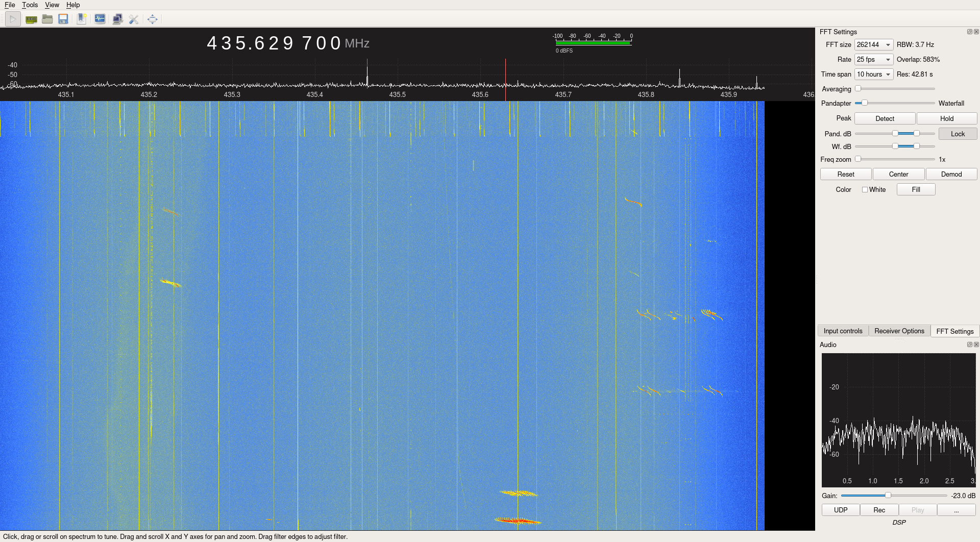Click the DSP status label

(x=899, y=523)
